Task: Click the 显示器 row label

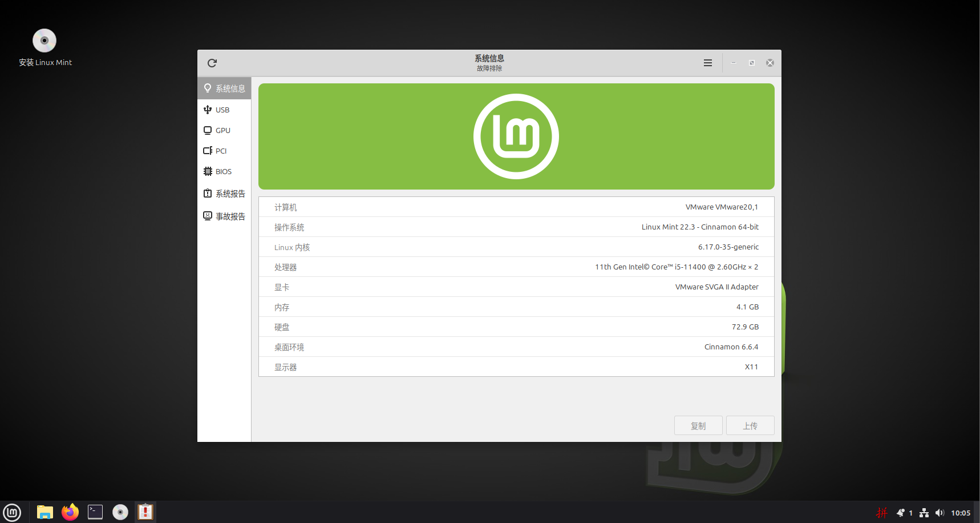Action: pyautogui.click(x=286, y=367)
